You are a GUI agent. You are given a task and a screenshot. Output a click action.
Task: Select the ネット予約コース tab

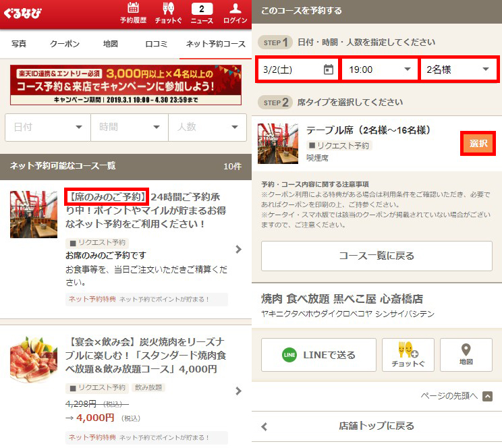[216, 44]
